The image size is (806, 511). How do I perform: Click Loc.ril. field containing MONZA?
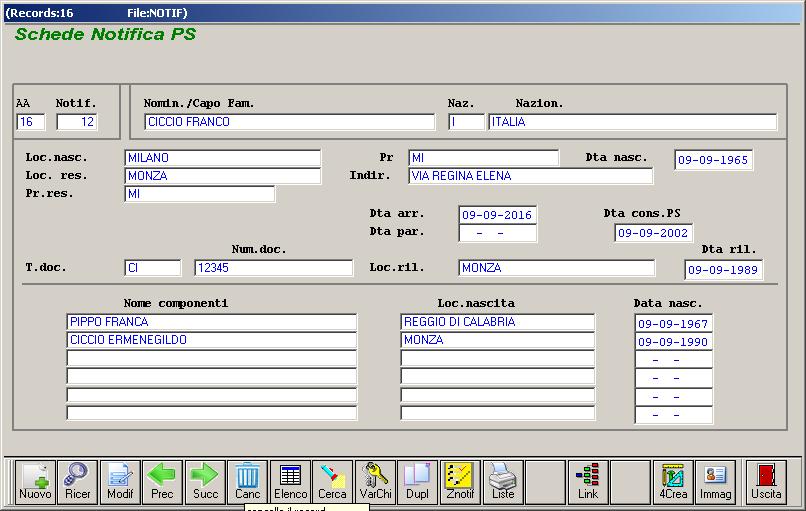557,268
